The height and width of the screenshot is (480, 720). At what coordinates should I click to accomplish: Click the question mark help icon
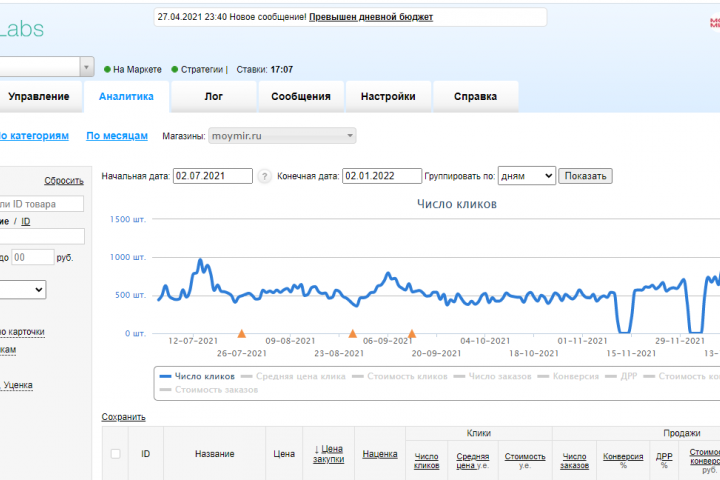(x=264, y=176)
